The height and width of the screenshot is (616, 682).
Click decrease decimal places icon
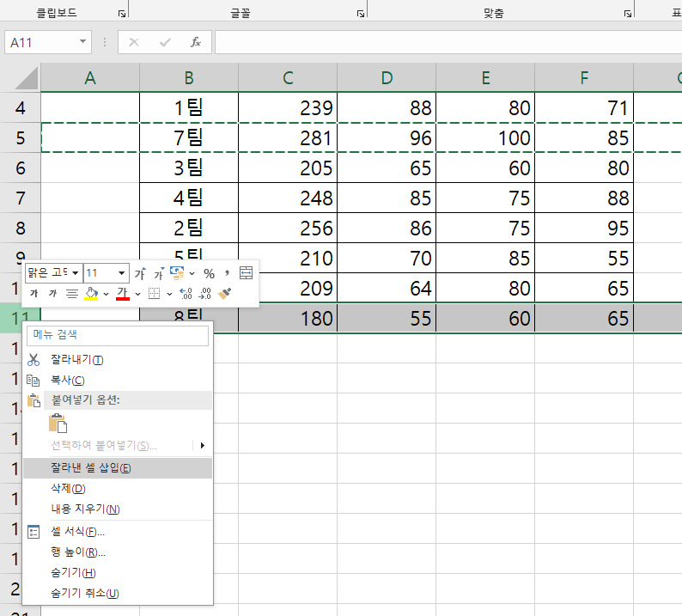pos(205,294)
